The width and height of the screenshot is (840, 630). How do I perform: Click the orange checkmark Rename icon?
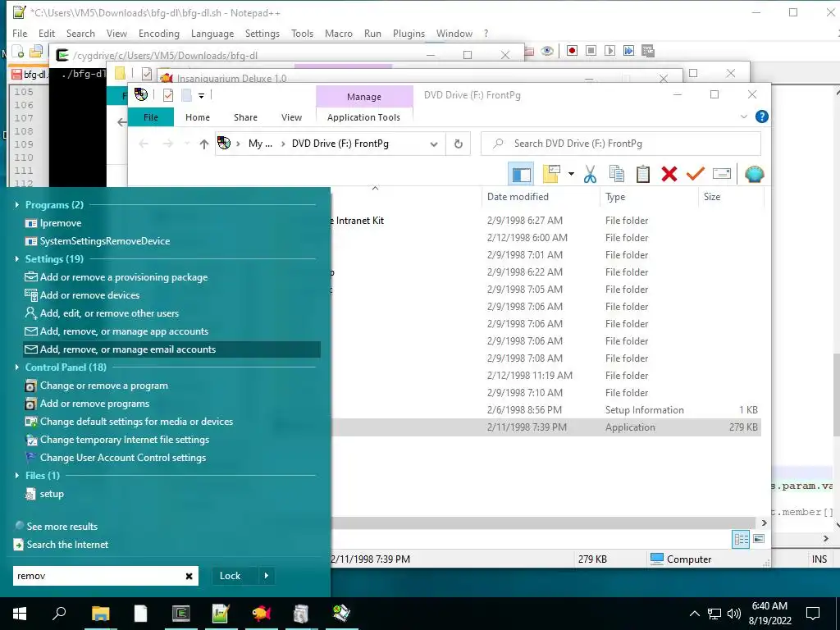pyautogui.click(x=695, y=174)
